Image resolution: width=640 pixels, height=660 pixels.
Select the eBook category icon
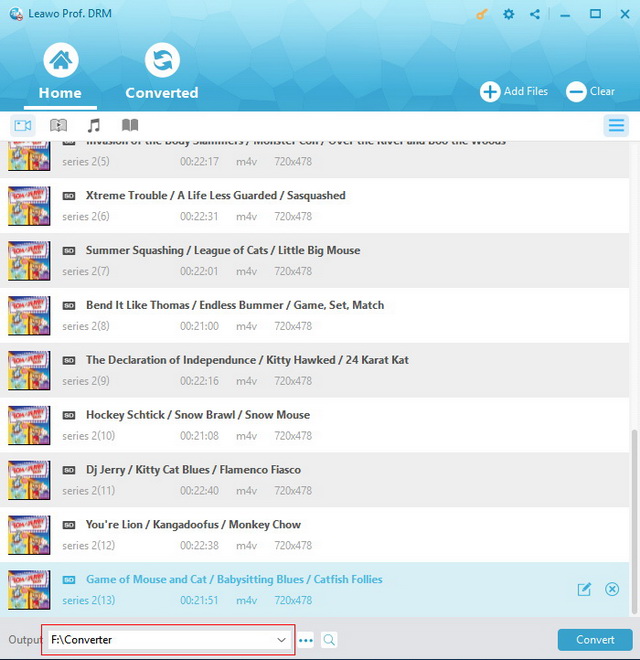point(130,125)
